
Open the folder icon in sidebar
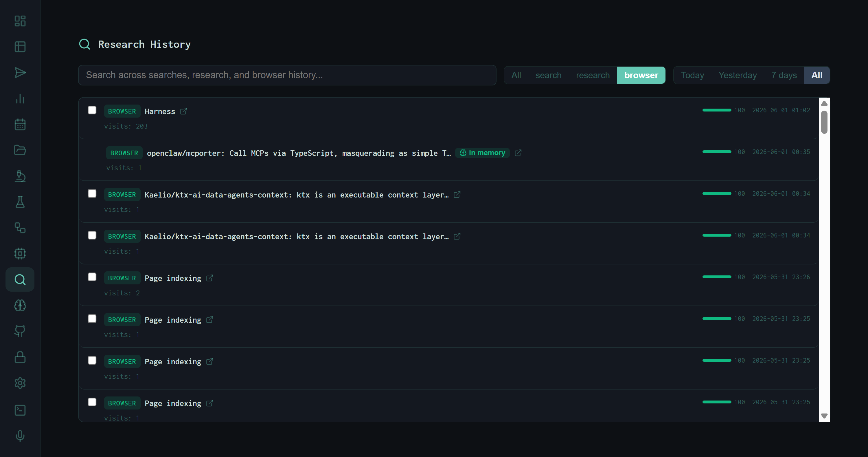[20, 150]
